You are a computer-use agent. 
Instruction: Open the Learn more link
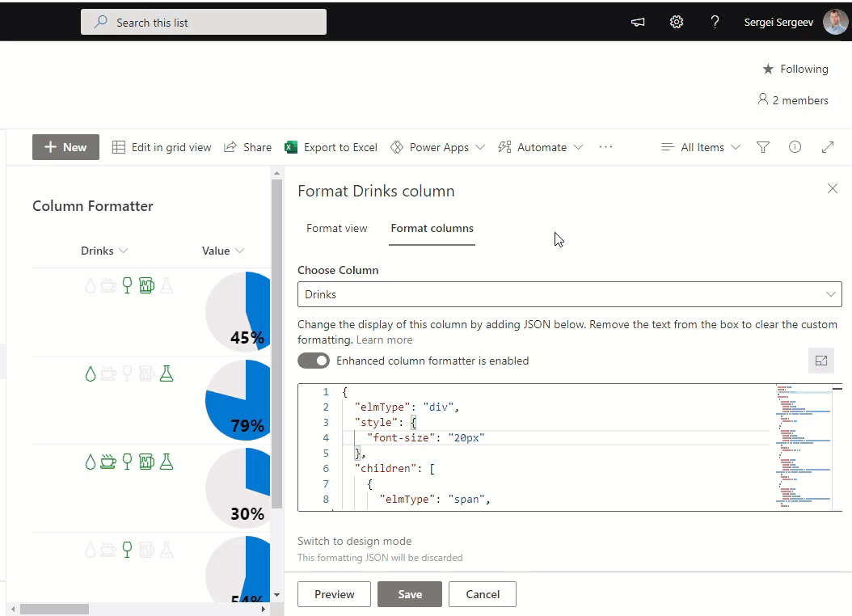pyautogui.click(x=384, y=340)
